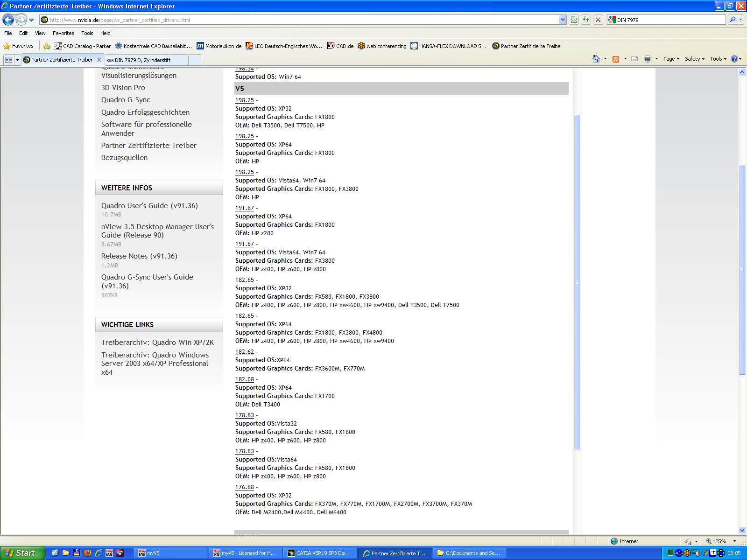Click the Windows Start button

[22, 553]
